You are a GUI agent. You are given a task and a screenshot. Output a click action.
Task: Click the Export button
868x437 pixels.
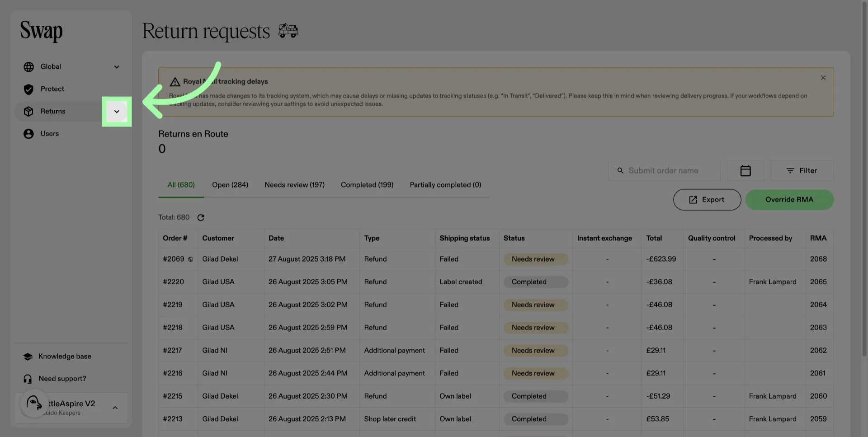click(x=707, y=200)
